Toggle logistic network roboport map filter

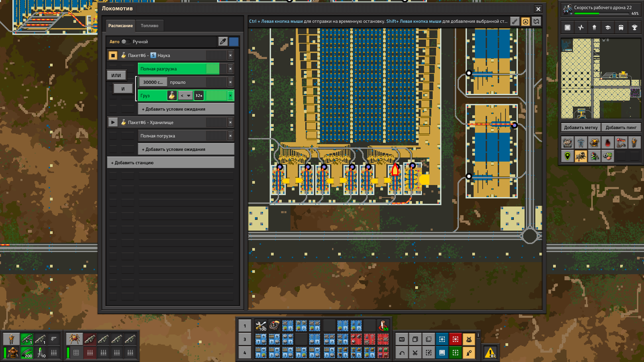[568, 143]
